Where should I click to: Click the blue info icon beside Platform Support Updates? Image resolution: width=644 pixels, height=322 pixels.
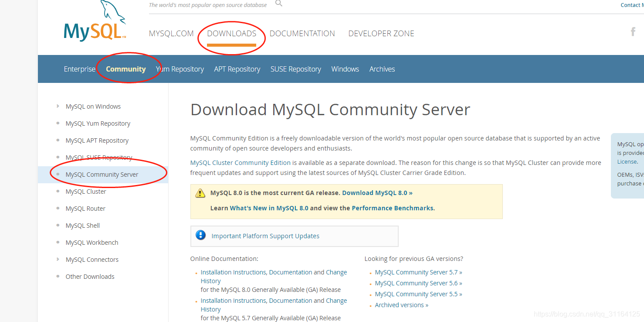coord(200,235)
